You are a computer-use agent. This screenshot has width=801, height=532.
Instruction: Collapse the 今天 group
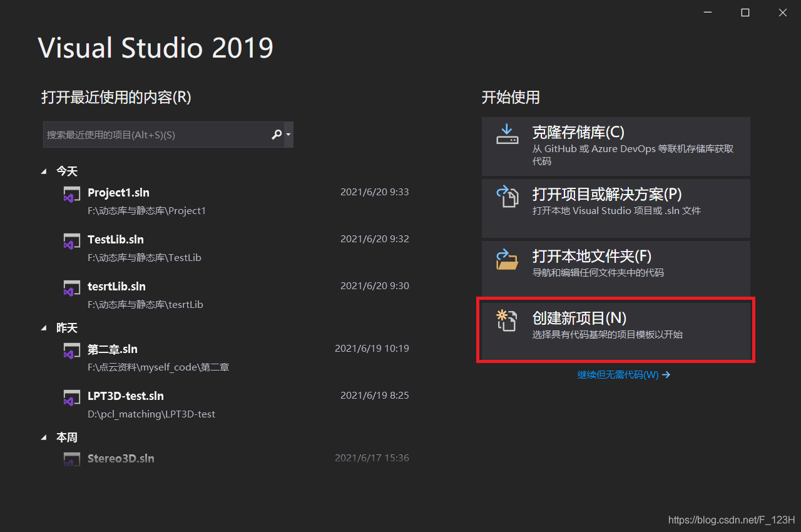click(44, 171)
